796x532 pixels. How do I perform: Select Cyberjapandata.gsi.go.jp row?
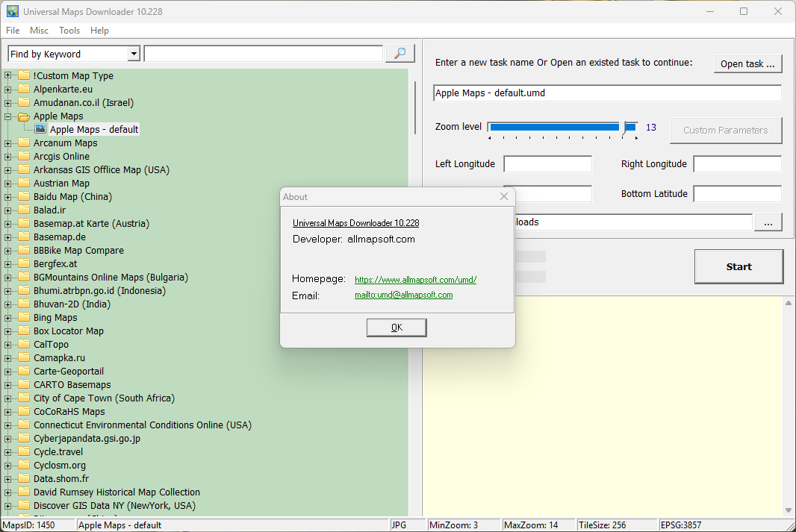click(87, 439)
